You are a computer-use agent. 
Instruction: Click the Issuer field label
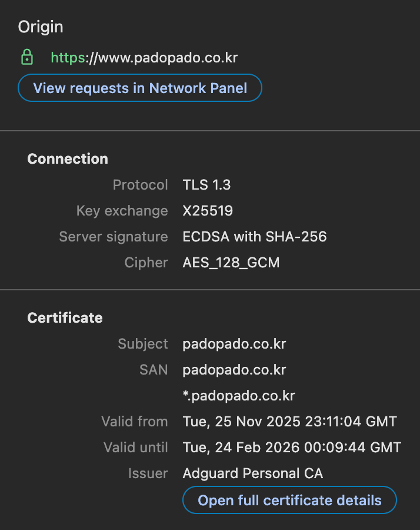click(148, 473)
